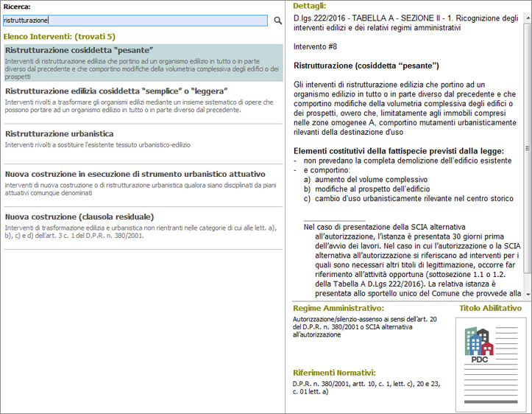Click the magnifying glass search icon
The image size is (532, 414).
277,21
